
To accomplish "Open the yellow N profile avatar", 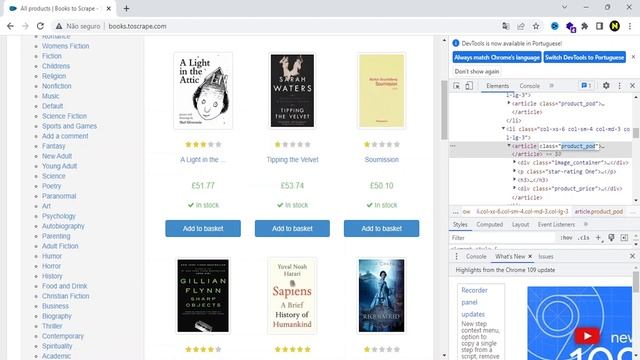I will pos(614,26).
